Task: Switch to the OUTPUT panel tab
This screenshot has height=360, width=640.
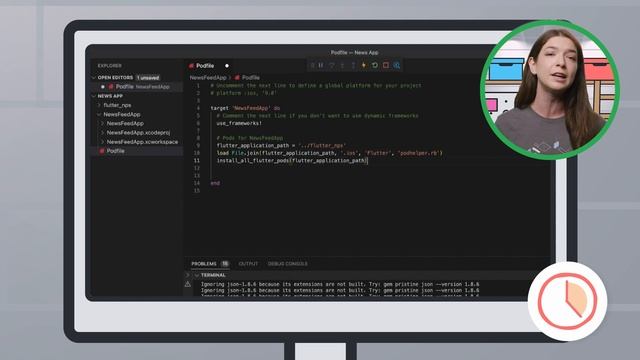Action: point(248,264)
